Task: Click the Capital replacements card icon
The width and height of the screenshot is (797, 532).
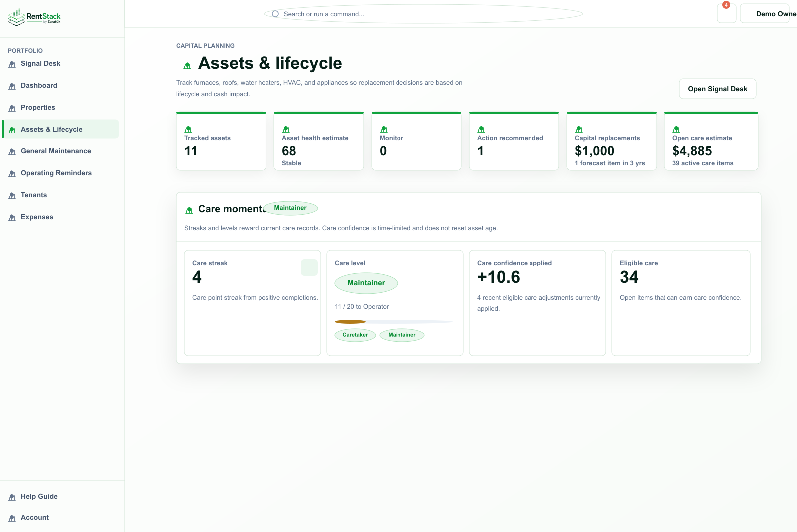Action: 579,129
